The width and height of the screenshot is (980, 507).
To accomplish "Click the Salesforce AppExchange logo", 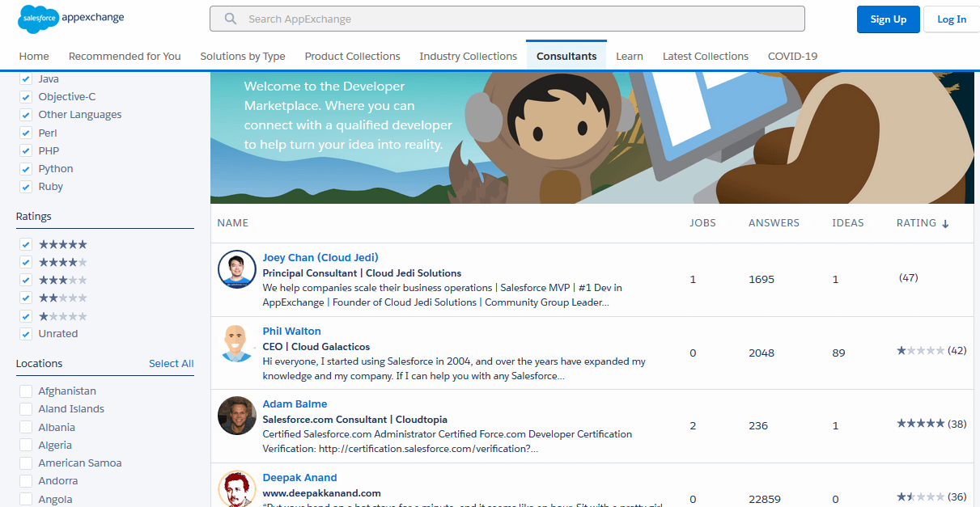I will pyautogui.click(x=71, y=19).
